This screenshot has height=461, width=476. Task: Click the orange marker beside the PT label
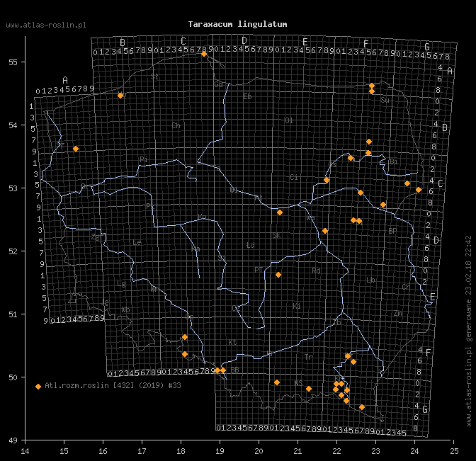[278, 275]
